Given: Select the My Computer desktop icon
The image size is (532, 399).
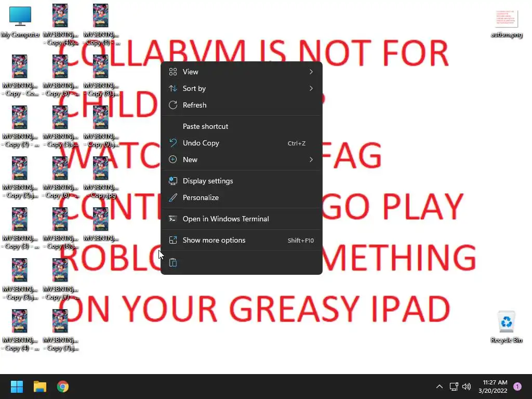Looking at the screenshot, I should [x=20, y=21].
